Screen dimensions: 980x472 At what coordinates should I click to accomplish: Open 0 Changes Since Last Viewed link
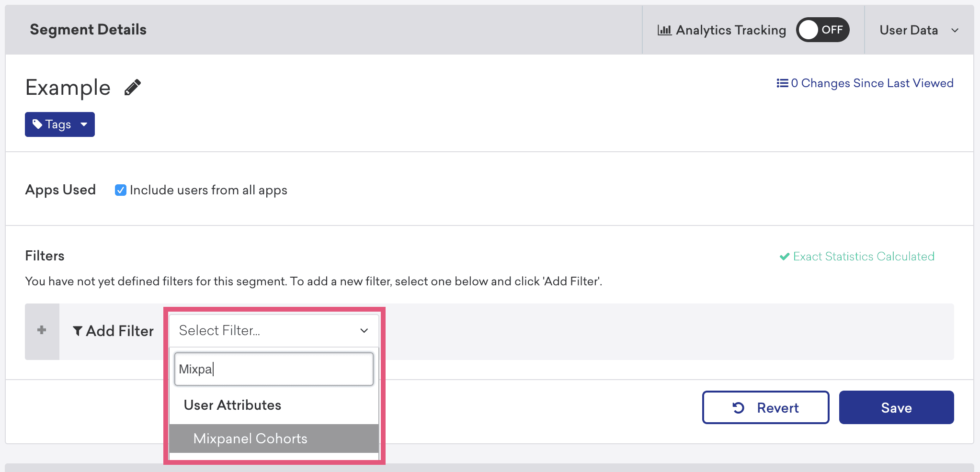pos(872,83)
